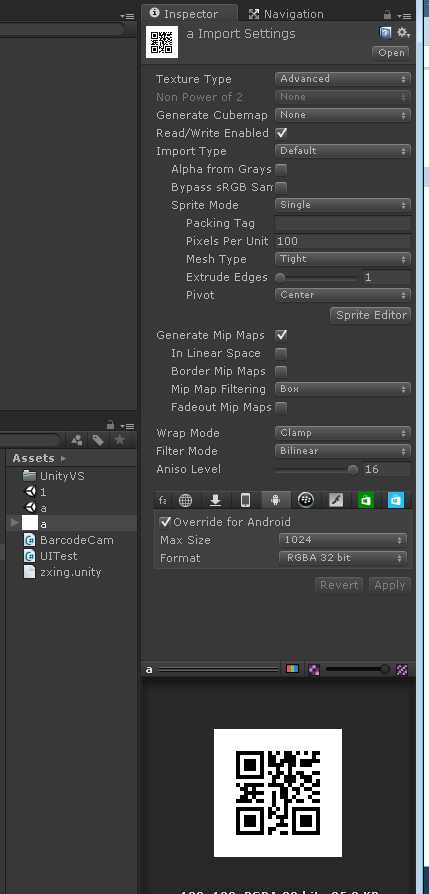Image resolution: width=429 pixels, height=894 pixels.
Task: Toggle Bypass sRGB Sampling checkbox
Action: tap(281, 187)
